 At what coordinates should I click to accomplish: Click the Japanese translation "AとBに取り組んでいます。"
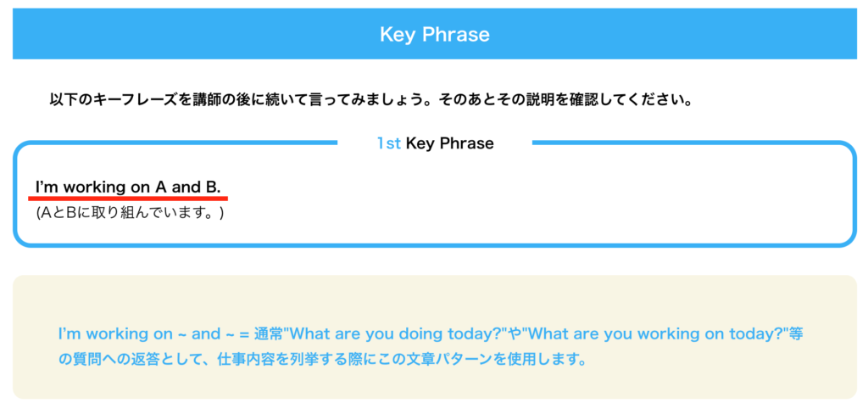(130, 213)
